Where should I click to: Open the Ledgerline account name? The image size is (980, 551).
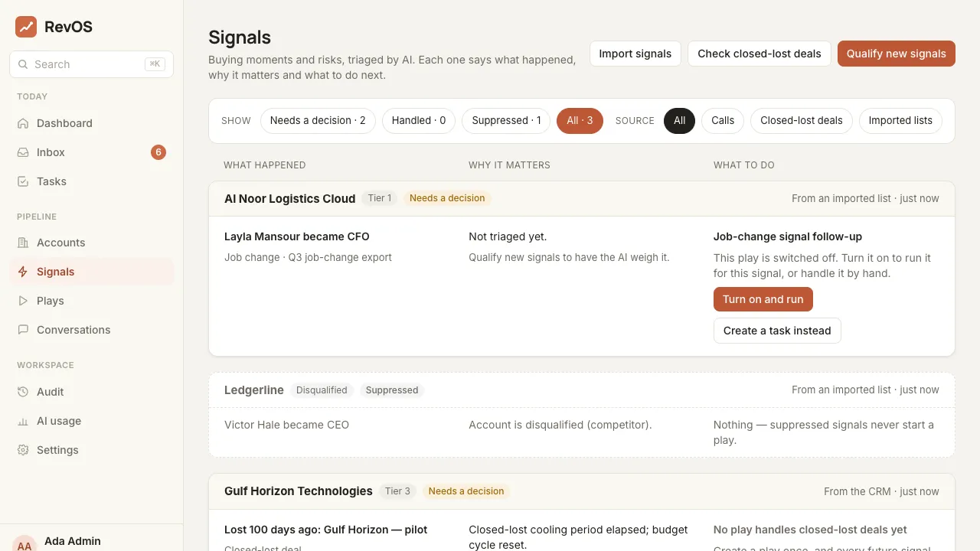pos(254,390)
